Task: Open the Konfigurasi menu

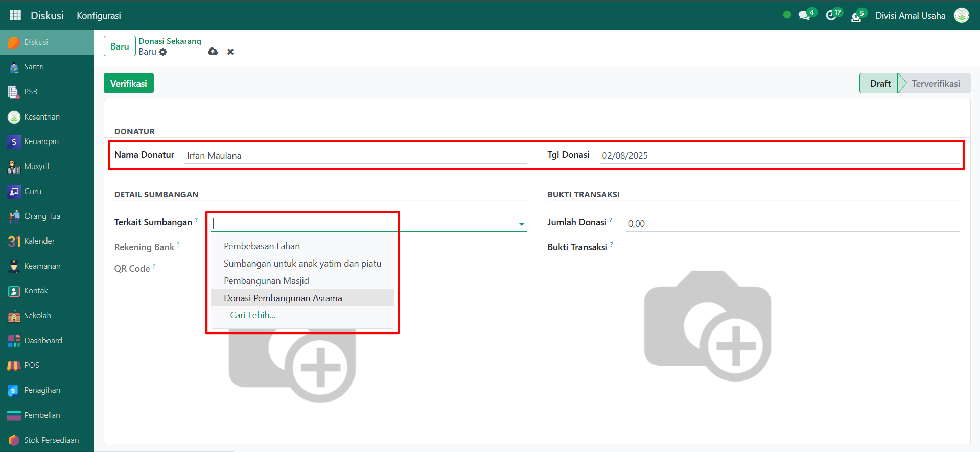Action: tap(99, 16)
